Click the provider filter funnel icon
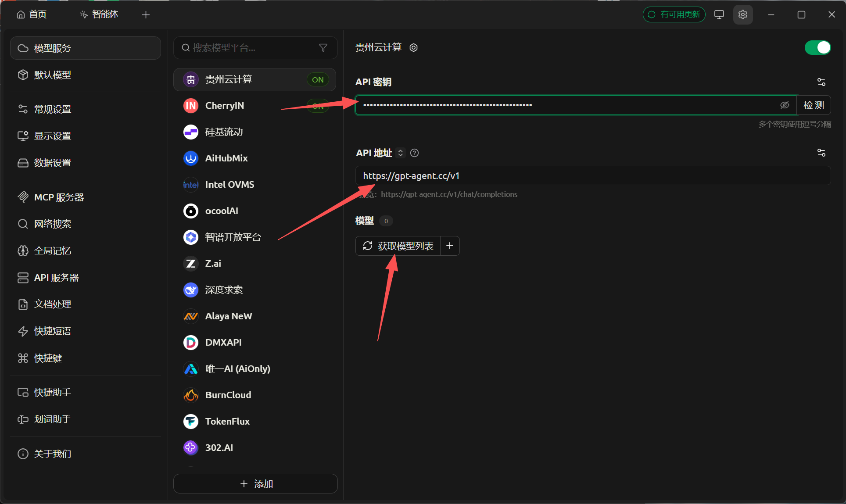 coord(323,48)
